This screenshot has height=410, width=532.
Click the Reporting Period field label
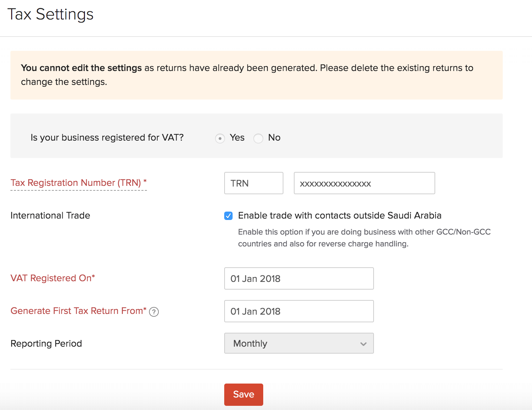click(x=46, y=344)
